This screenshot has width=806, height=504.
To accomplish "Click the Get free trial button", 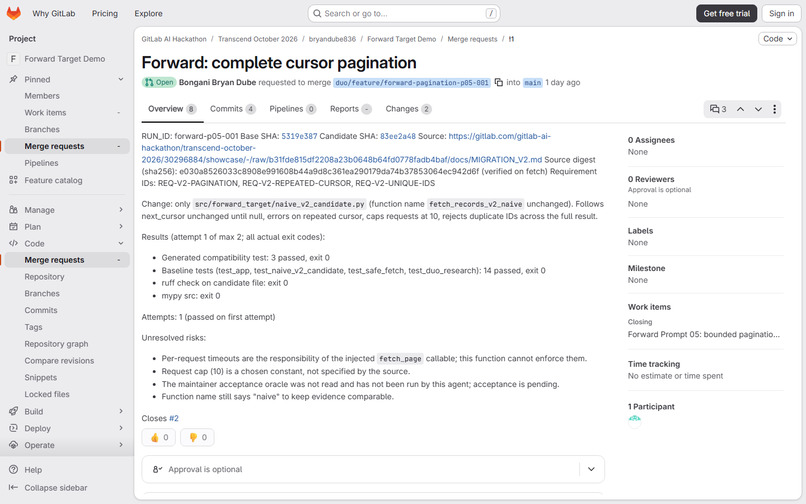I will point(726,13).
